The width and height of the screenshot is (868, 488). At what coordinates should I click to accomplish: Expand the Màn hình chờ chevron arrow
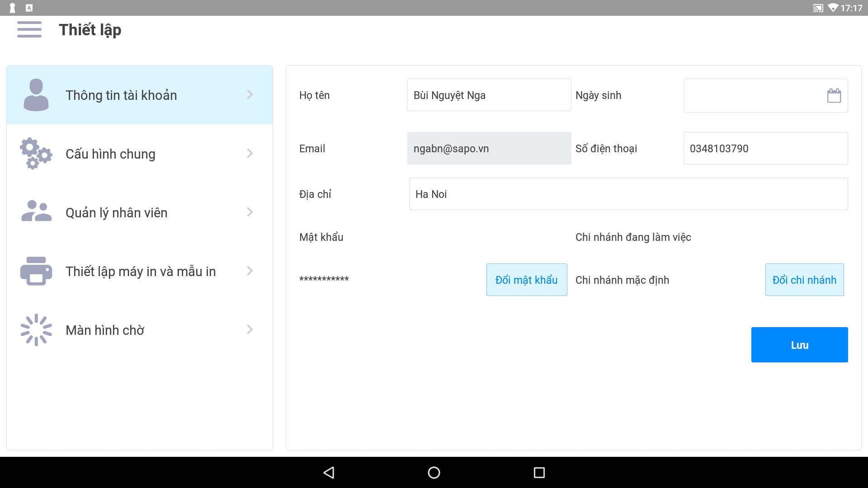[x=250, y=329]
